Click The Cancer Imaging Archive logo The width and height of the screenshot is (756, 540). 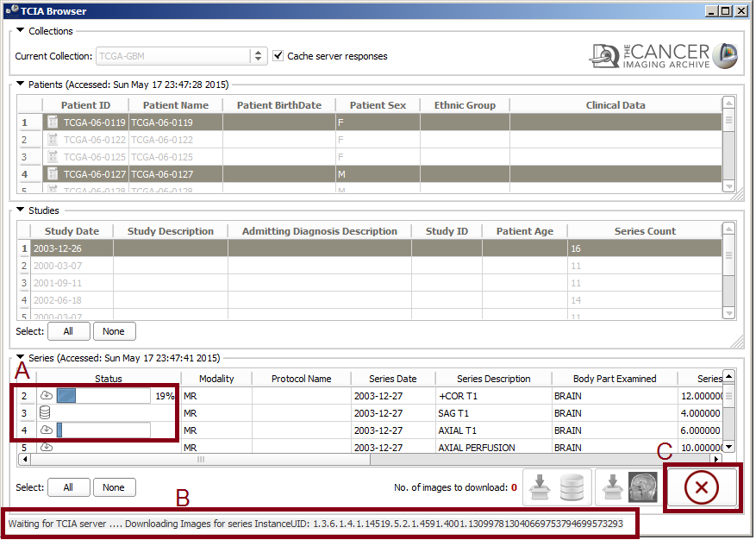(664, 56)
